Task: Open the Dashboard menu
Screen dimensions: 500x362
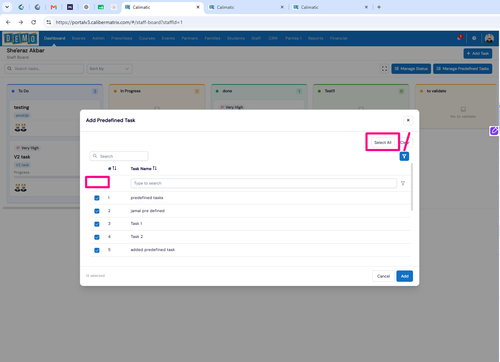Action: [54, 38]
